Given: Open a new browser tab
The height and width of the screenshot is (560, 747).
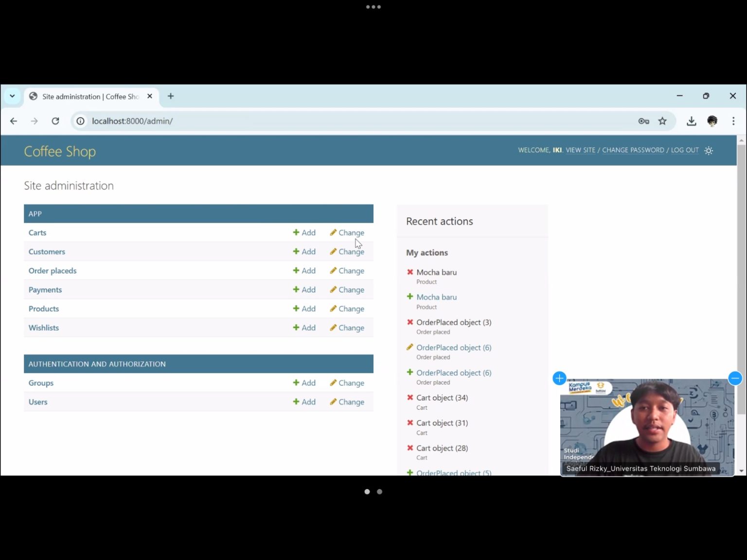Looking at the screenshot, I should pos(171,96).
